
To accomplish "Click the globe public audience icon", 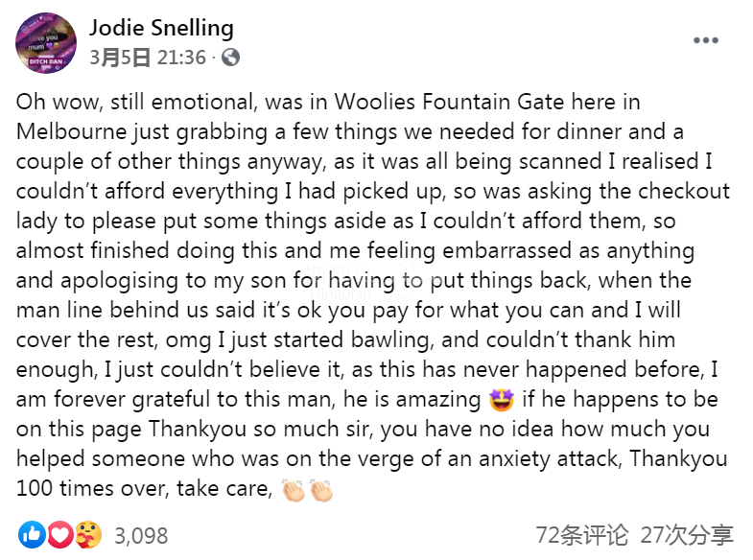I will (230, 58).
